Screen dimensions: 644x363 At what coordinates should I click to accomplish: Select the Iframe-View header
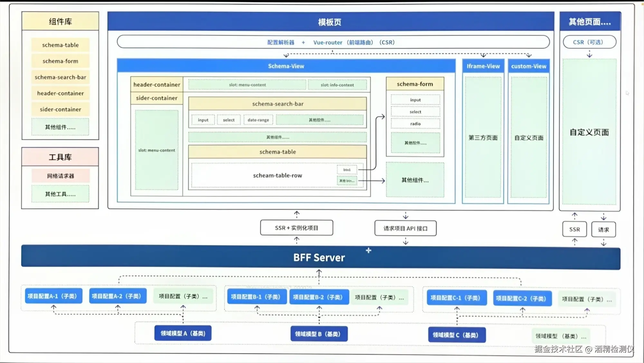click(483, 66)
